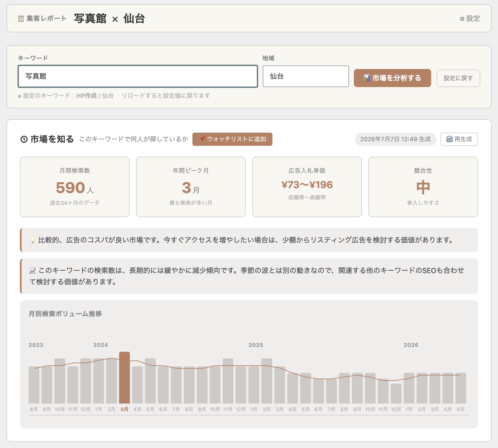Click the 中 competitiveness value
The image size is (498, 448).
pos(423,188)
